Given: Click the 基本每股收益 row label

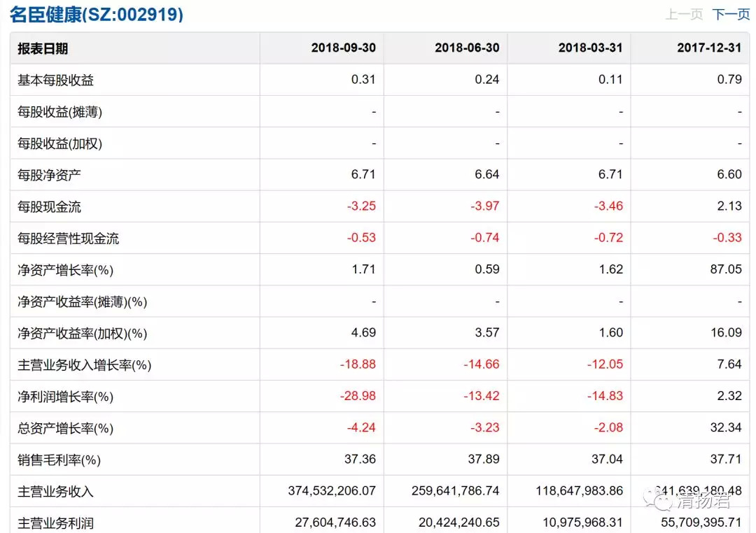Looking at the screenshot, I should tap(55, 80).
